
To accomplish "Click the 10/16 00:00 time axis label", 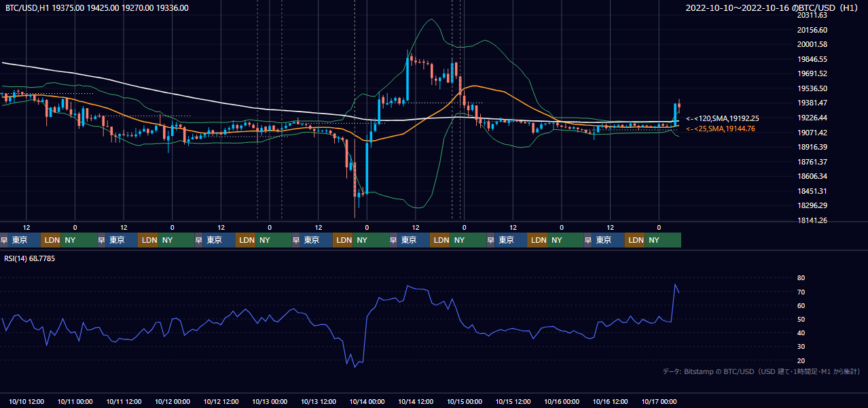I will pyautogui.click(x=562, y=401).
